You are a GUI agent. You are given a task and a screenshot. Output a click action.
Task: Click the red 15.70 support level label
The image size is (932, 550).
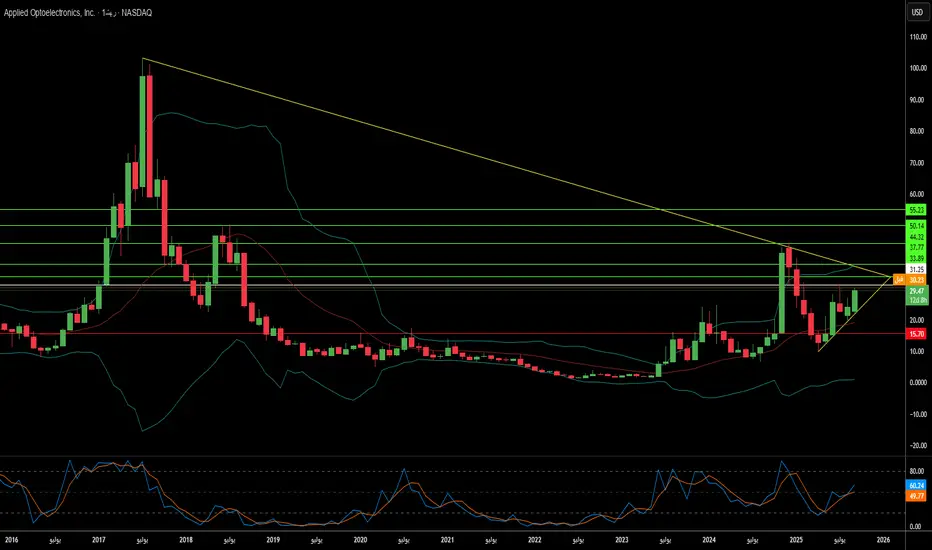click(x=917, y=334)
